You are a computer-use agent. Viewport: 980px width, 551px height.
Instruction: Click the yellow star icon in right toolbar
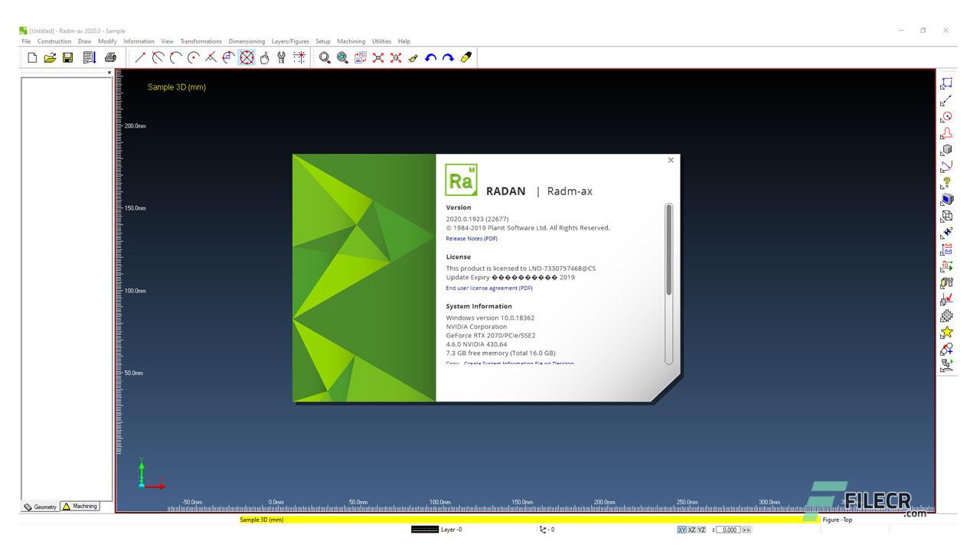[947, 332]
